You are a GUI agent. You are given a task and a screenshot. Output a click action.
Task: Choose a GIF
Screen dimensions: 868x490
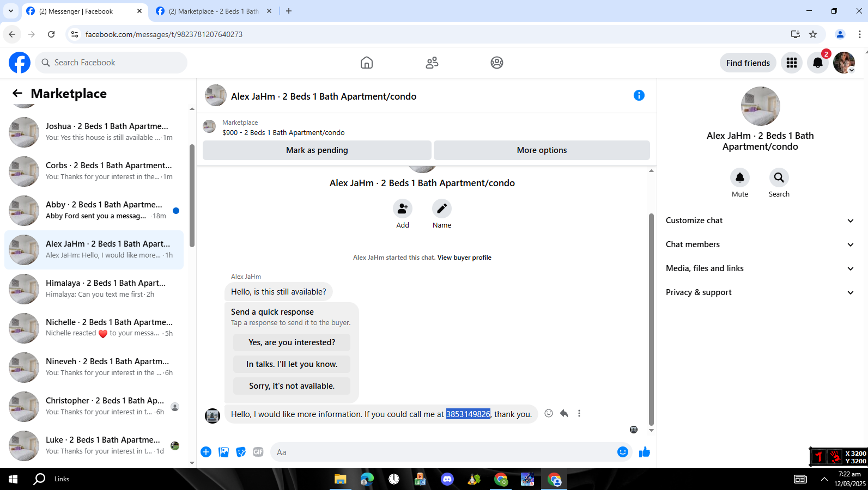click(x=258, y=452)
